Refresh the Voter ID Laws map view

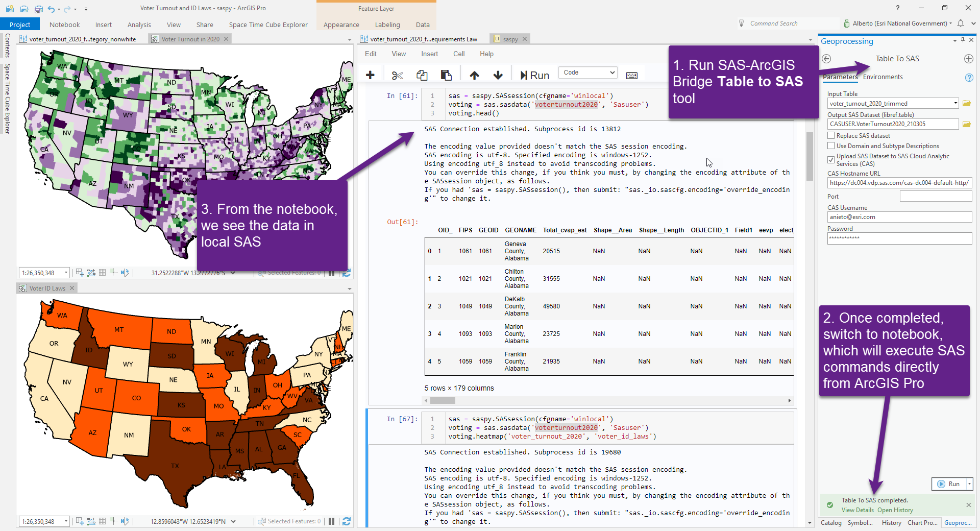coord(347,521)
